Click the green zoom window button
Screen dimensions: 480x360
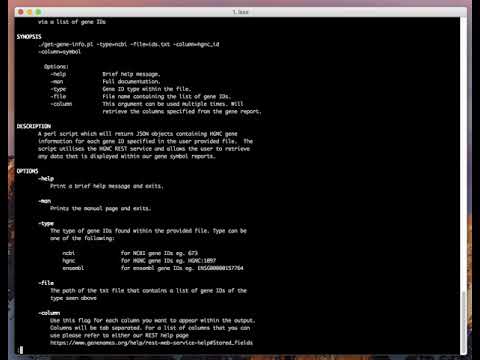click(38, 12)
